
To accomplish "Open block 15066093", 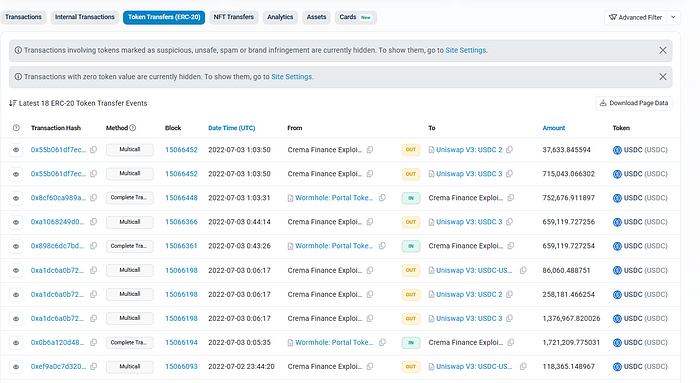I will (x=181, y=366).
